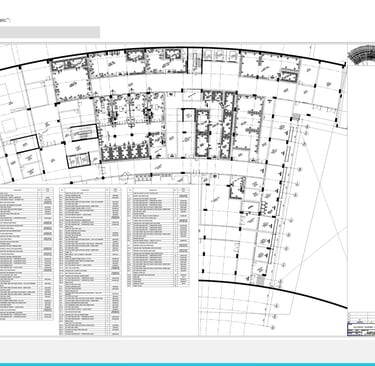Click the title block stamp of the drawing
Image resolution: width=375 pixels, height=366 pixels.
pyautogui.click(x=361, y=324)
